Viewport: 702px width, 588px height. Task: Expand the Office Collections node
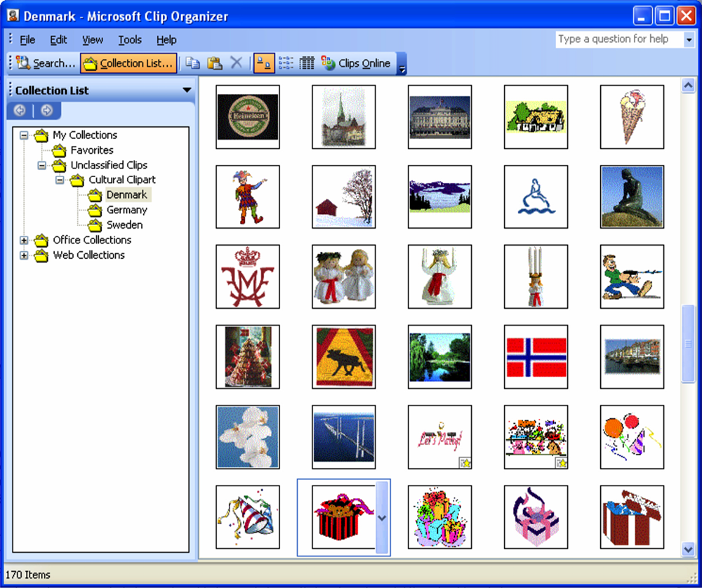coord(24,240)
